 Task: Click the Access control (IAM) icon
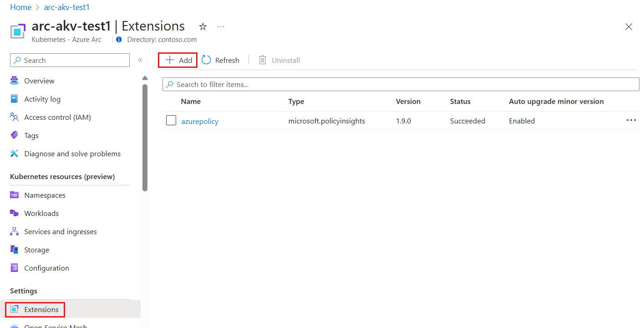tap(15, 117)
